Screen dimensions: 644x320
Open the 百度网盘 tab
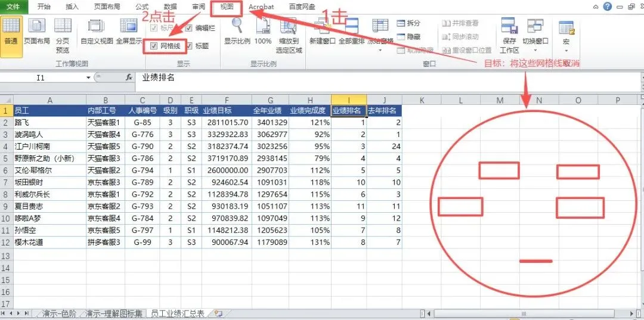pyautogui.click(x=302, y=7)
